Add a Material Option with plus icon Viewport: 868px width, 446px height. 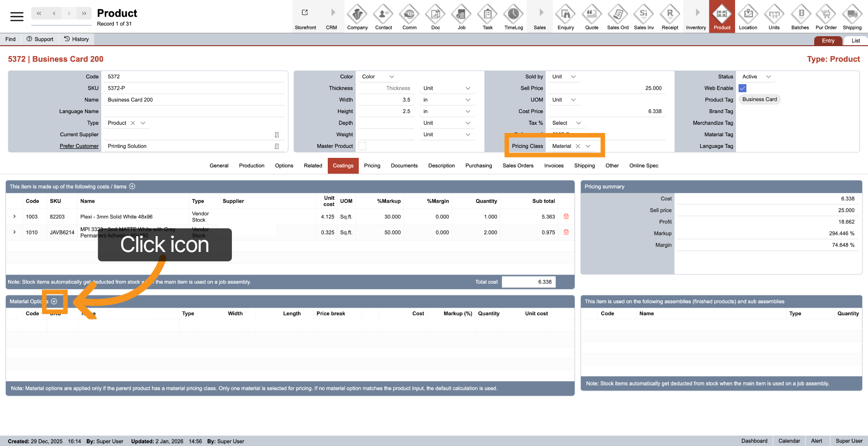click(x=54, y=302)
